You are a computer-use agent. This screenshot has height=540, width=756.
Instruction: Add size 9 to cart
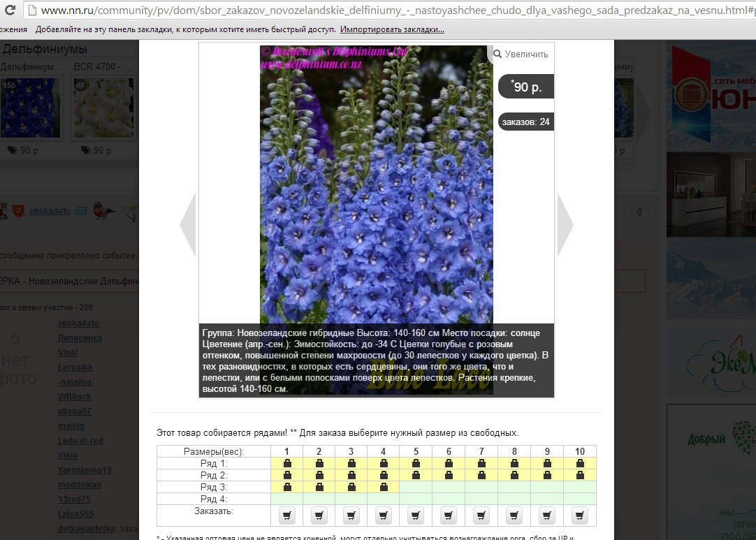[x=547, y=516]
